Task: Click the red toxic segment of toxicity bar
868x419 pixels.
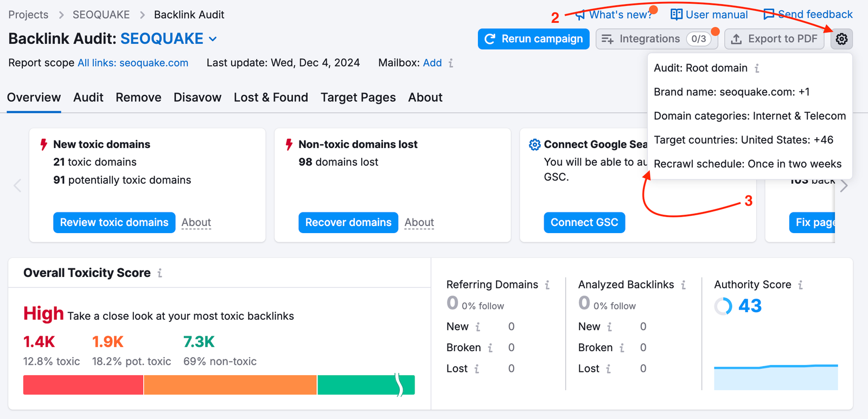Action: (83, 385)
